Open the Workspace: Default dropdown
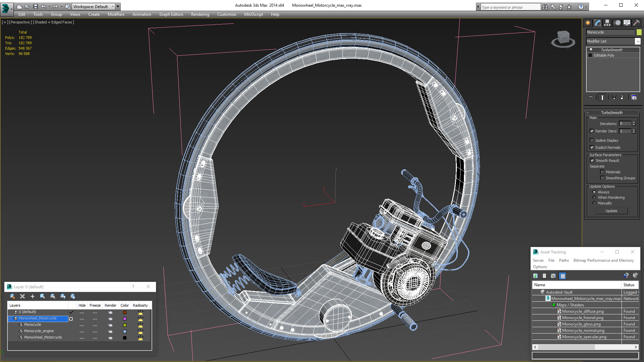The height and width of the screenshot is (362, 644). click(94, 6)
